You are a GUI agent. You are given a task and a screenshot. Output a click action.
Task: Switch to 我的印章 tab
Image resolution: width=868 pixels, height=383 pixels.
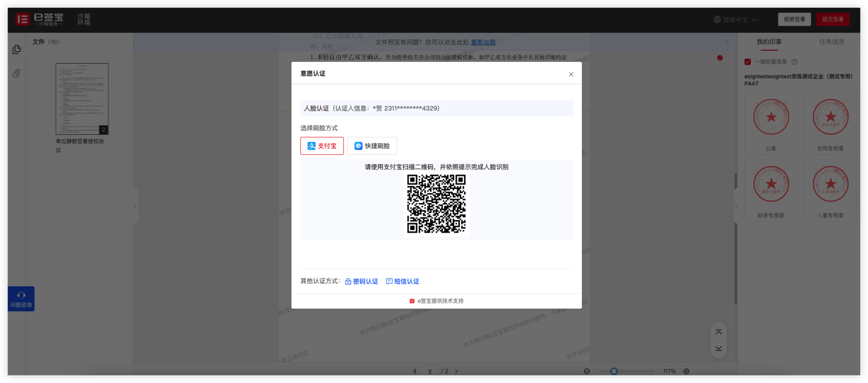(769, 42)
